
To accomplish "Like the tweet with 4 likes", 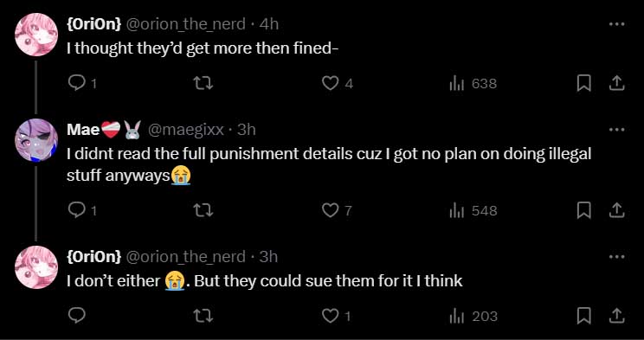I will [338, 84].
